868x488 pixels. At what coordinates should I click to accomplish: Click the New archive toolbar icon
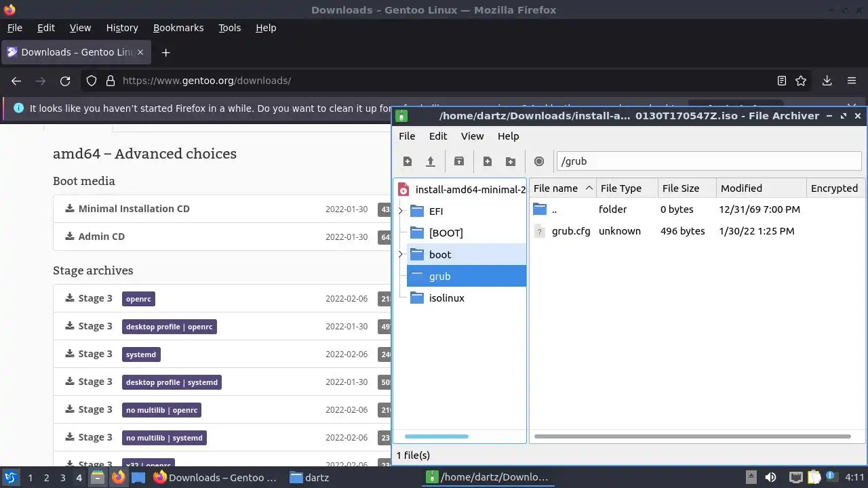coord(408,161)
